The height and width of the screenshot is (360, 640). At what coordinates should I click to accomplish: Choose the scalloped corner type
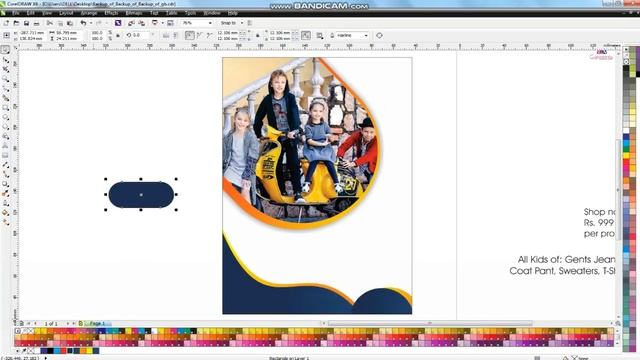pos(200,36)
